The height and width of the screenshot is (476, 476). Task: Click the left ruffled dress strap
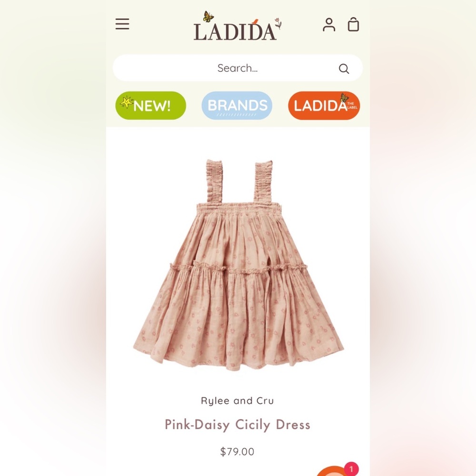click(x=214, y=180)
